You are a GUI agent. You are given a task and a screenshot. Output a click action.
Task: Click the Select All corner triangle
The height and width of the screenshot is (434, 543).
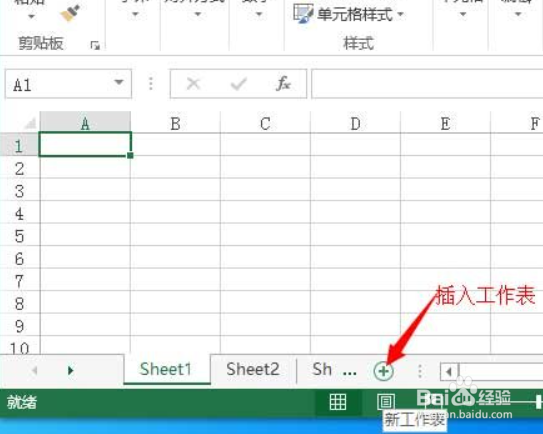click(30, 123)
